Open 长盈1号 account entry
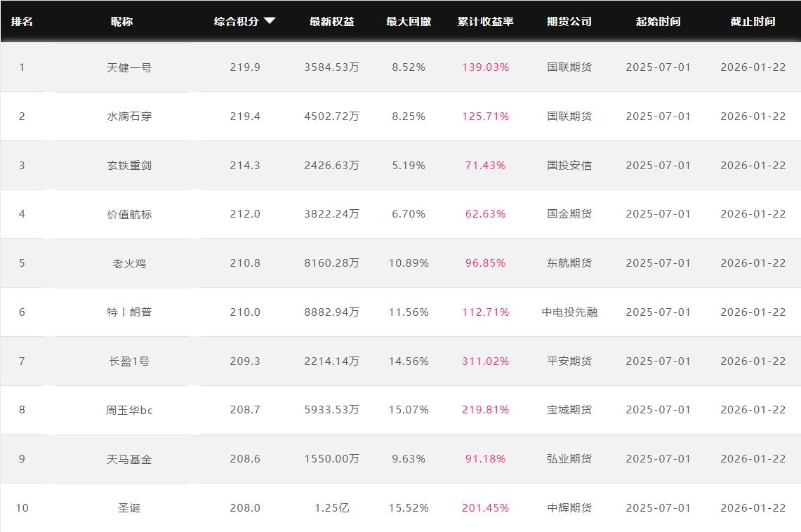This screenshot has width=801, height=532. coord(129,361)
